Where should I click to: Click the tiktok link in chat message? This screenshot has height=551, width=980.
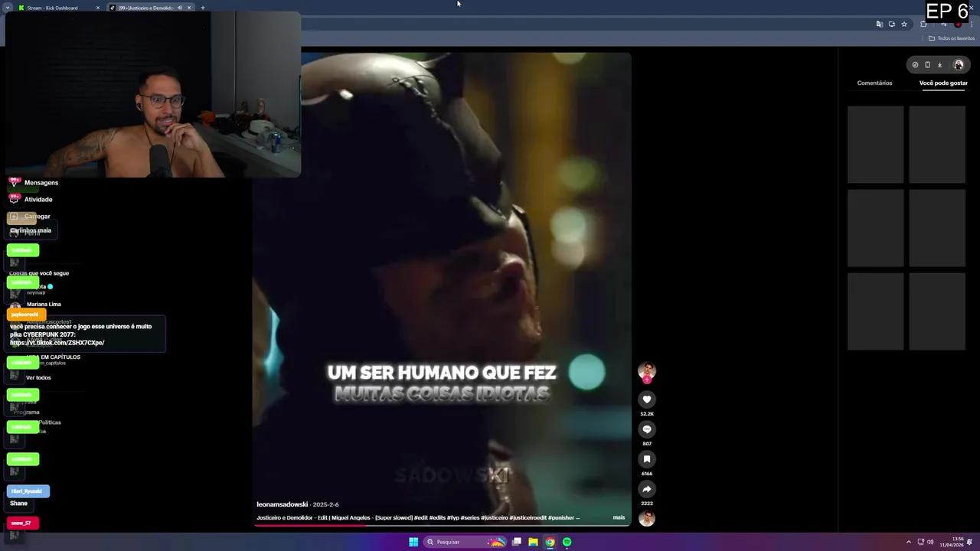(57, 343)
